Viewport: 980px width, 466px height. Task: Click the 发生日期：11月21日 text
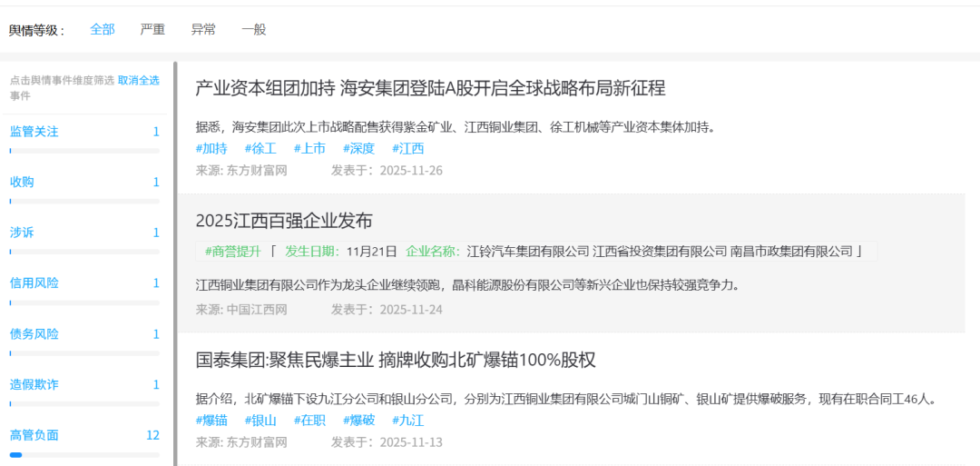(341, 252)
